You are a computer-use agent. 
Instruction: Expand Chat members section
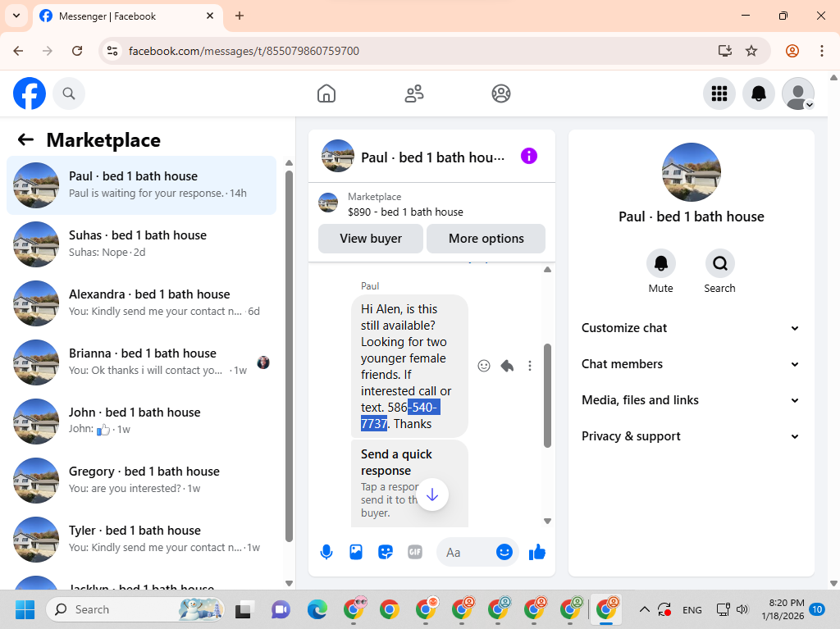(691, 364)
